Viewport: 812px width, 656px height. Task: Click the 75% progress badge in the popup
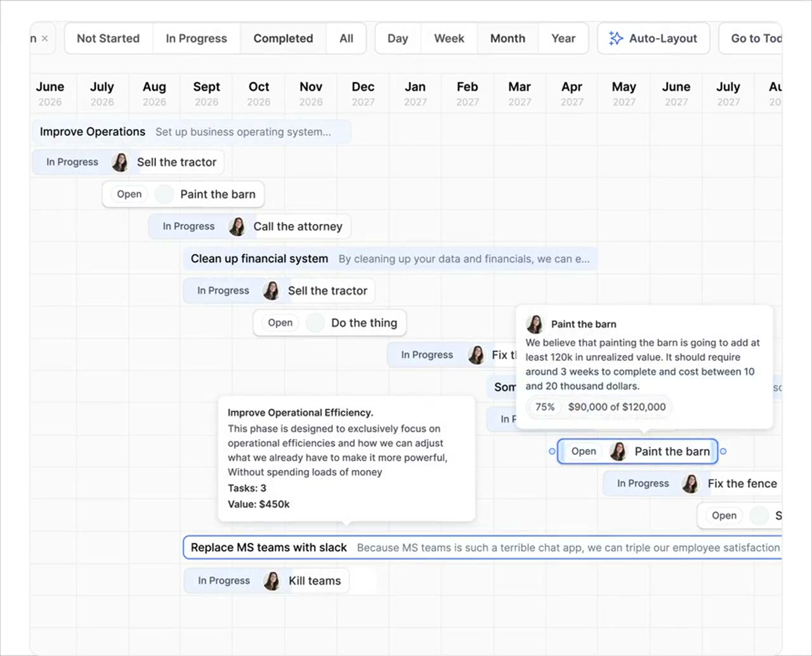point(545,407)
